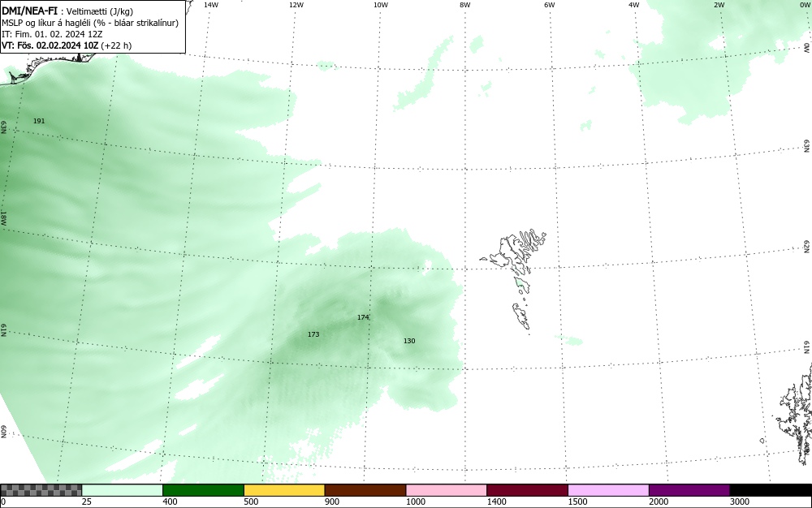Click the pink 1000-1400 legend swatch

(447, 490)
